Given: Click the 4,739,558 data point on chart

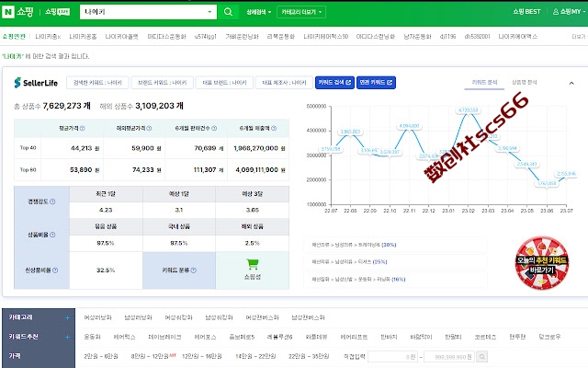Looking at the screenshot, I should coord(468,110).
